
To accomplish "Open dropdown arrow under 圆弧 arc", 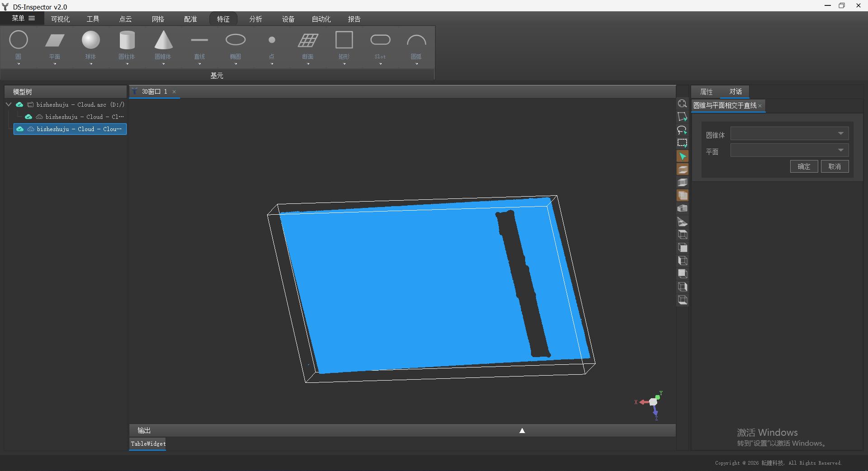I will pyautogui.click(x=417, y=64).
